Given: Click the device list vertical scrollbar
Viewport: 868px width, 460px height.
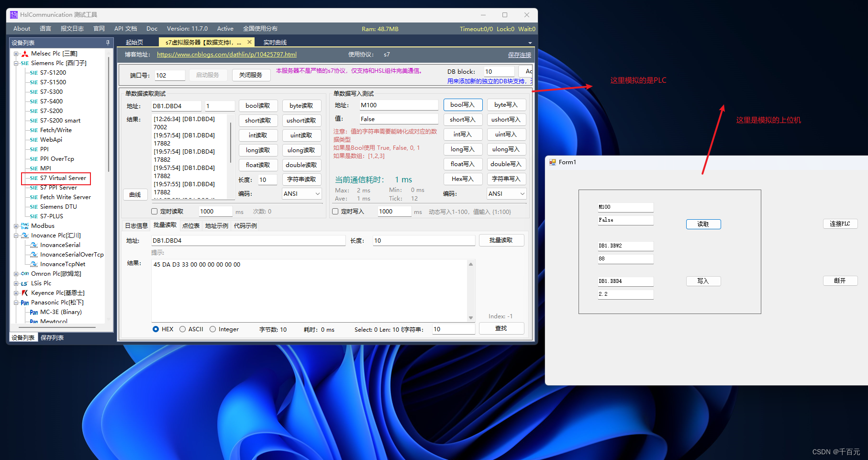Looking at the screenshot, I should [109, 115].
